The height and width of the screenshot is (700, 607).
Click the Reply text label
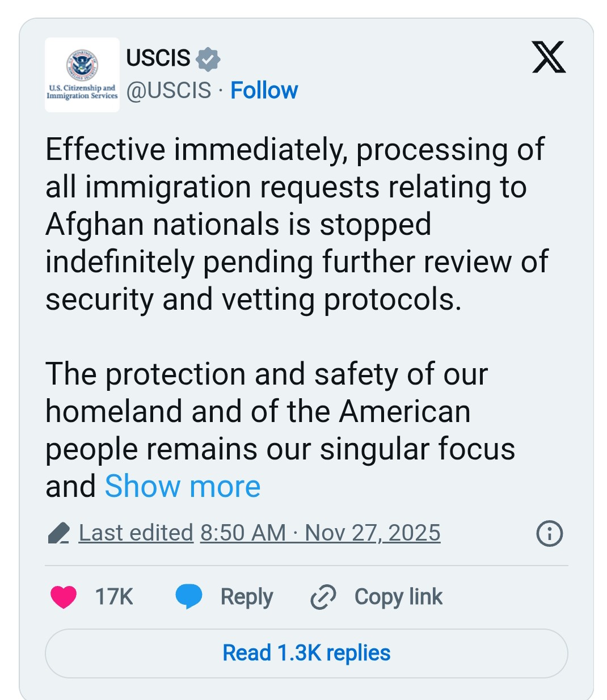point(247,597)
